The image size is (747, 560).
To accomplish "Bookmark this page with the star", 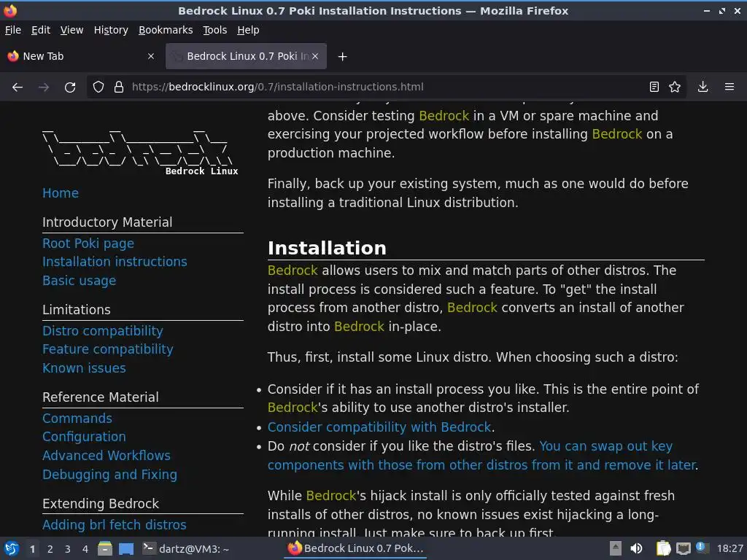I will 675,87.
